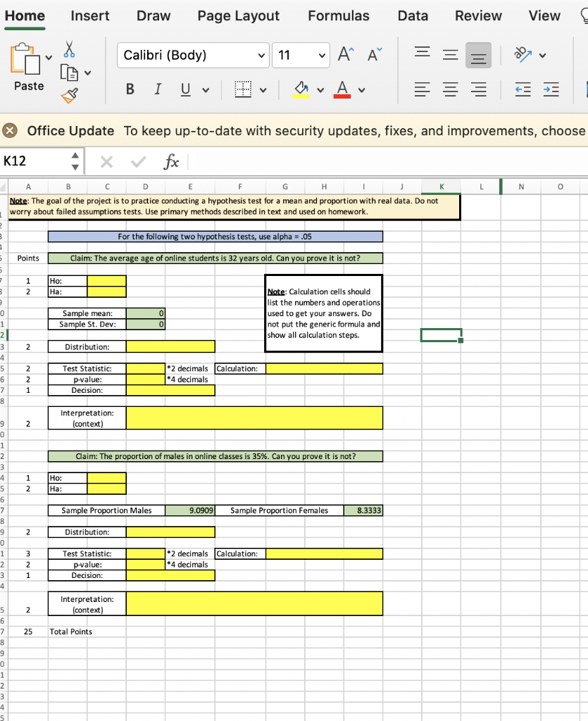Open the Review ribbon tab
Screen dimensions: 588x721
(478, 15)
